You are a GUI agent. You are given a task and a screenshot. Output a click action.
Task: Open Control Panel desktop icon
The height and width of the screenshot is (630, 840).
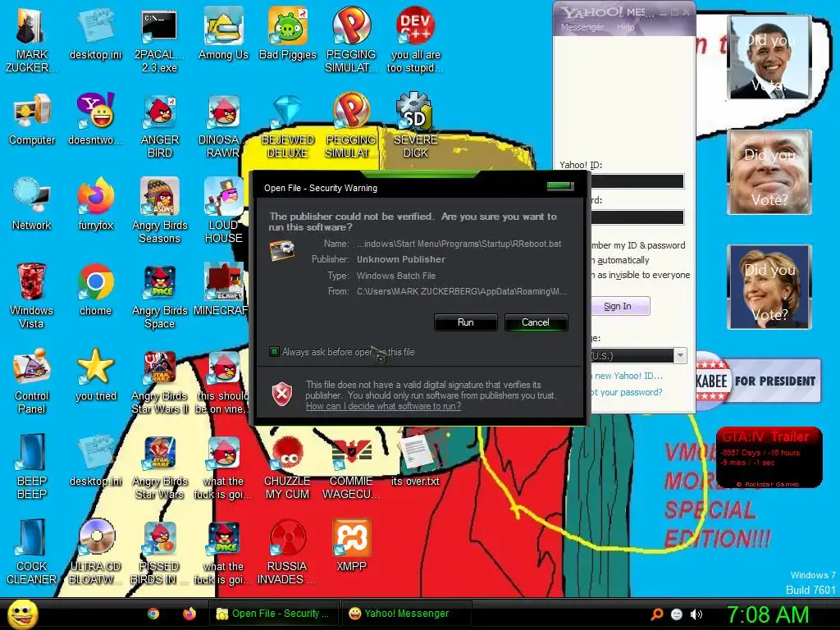point(32,381)
